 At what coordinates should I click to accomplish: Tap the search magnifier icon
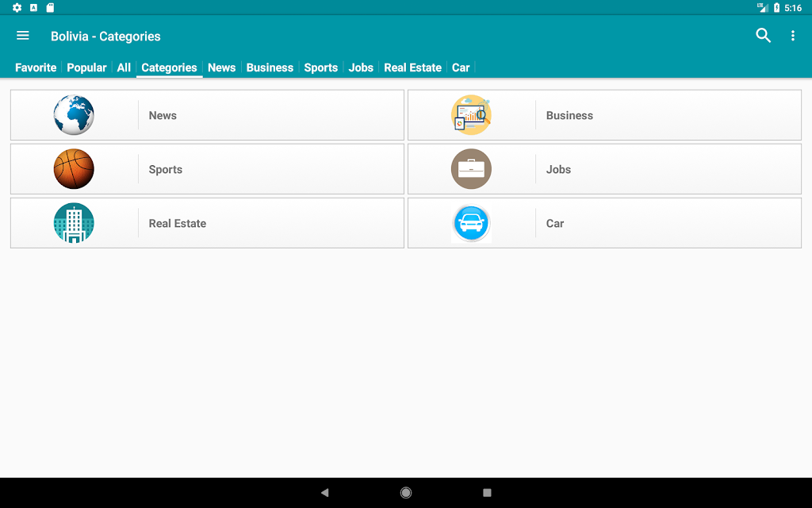click(764, 35)
